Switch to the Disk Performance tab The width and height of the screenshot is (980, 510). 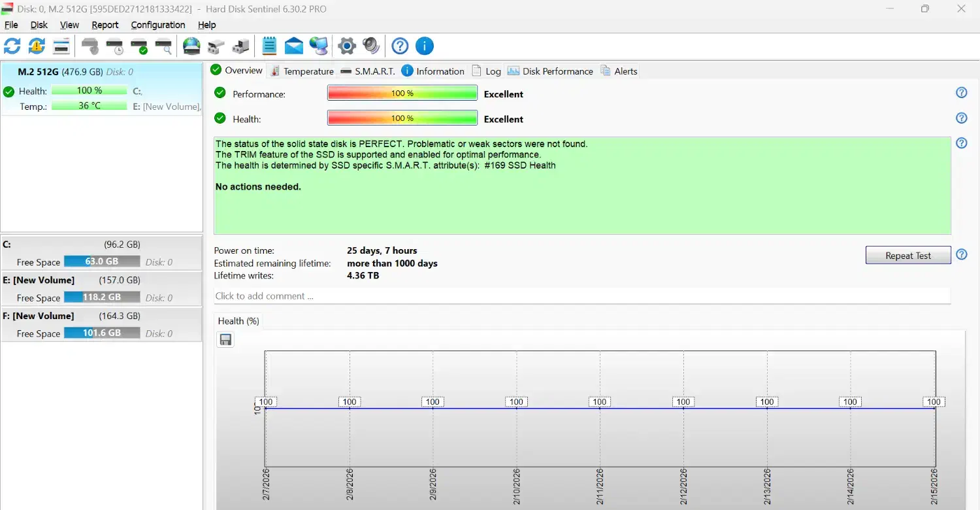pos(550,71)
